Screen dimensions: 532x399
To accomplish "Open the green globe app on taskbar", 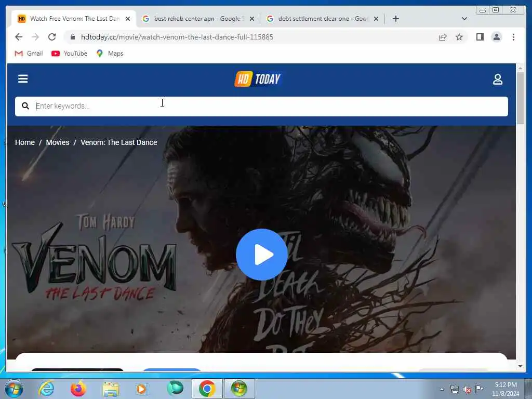I will (175, 388).
